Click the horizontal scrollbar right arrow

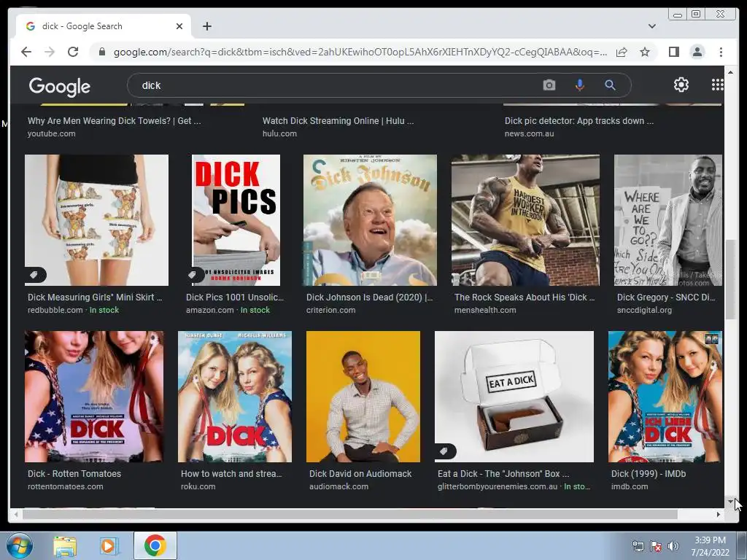pos(719,514)
